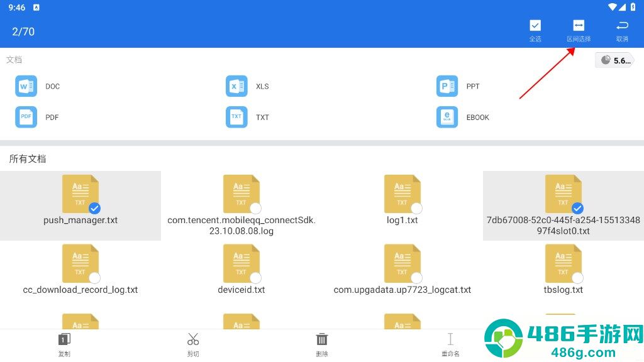Open the EBOOK category icon
This screenshot has height=362, width=644.
coord(447,117)
